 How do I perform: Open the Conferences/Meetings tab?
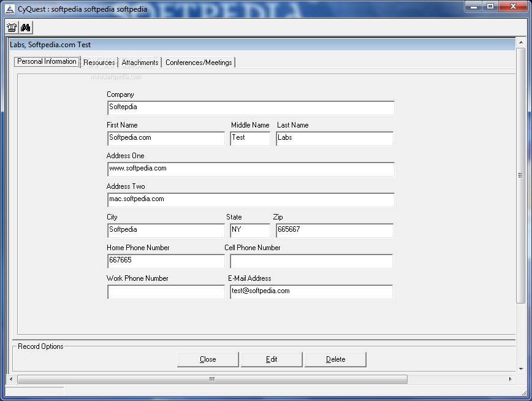[199, 63]
